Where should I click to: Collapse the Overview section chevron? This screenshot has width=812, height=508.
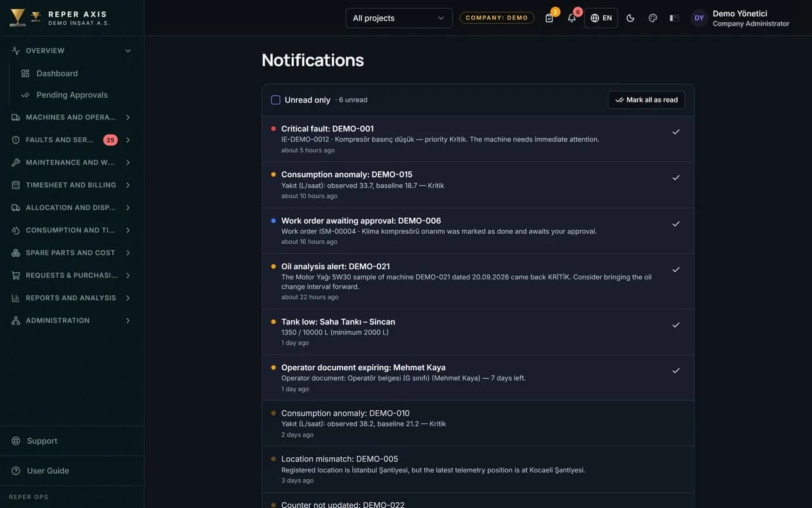point(128,51)
